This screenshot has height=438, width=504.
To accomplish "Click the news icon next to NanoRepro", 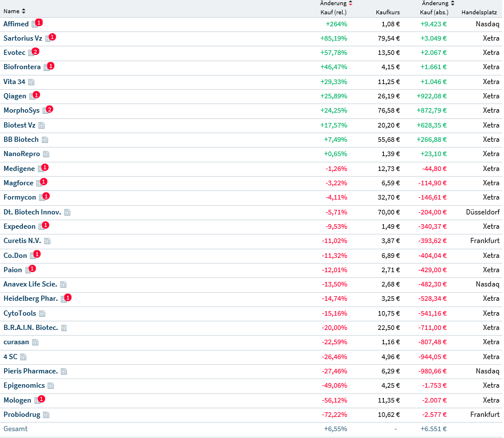I will coord(46,154).
